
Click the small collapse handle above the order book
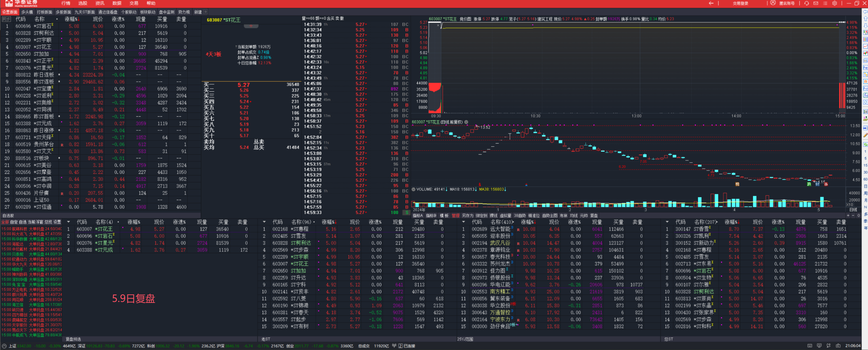(x=251, y=26)
